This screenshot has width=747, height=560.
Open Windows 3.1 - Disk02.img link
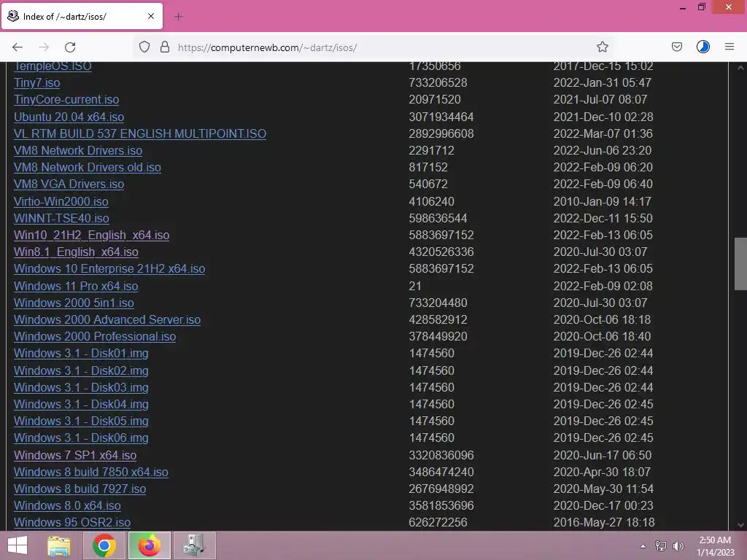(81, 370)
